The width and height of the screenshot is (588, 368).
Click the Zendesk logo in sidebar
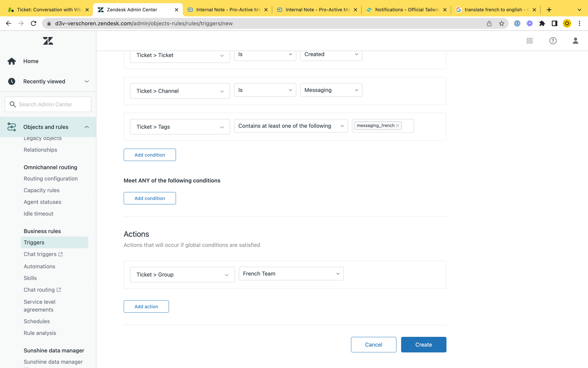[x=48, y=41]
